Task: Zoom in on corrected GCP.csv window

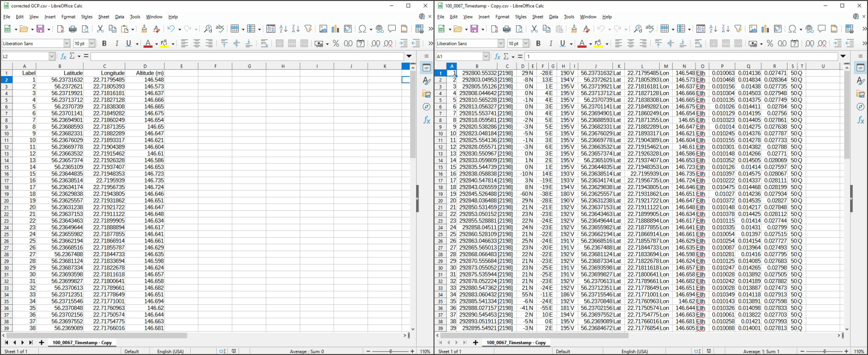Action: click(x=412, y=352)
